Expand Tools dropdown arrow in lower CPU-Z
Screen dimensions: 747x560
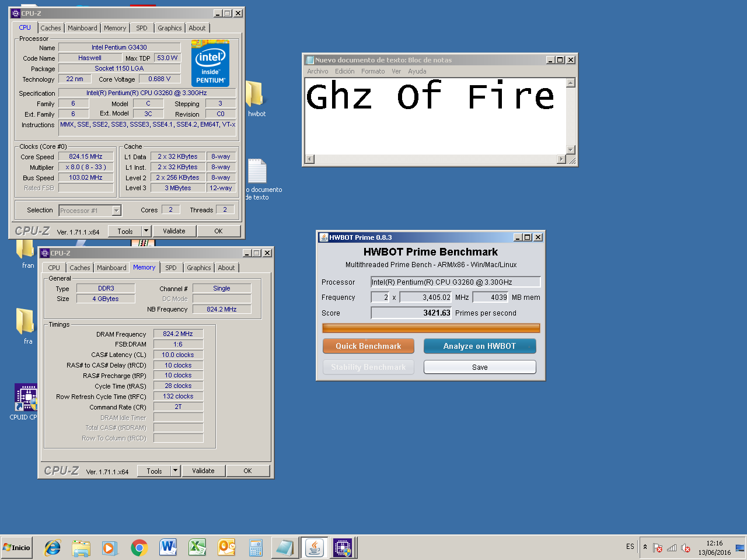(176, 471)
